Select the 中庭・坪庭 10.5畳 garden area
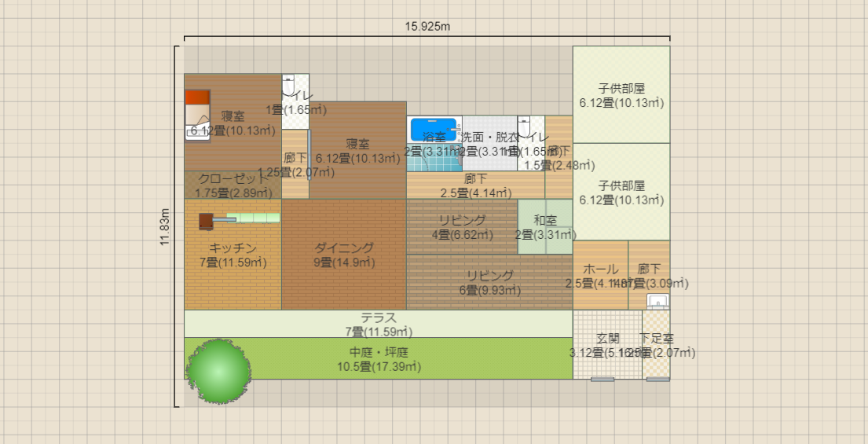868x444 pixels. pyautogui.click(x=379, y=358)
